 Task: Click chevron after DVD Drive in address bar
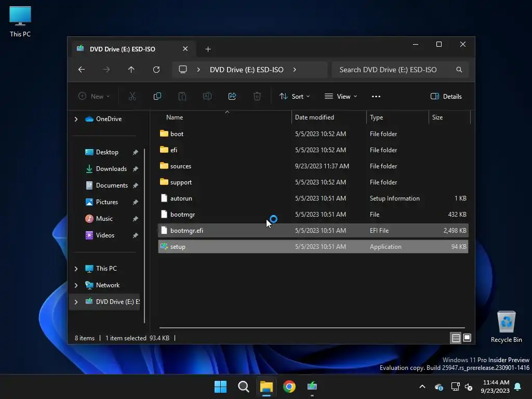point(295,70)
